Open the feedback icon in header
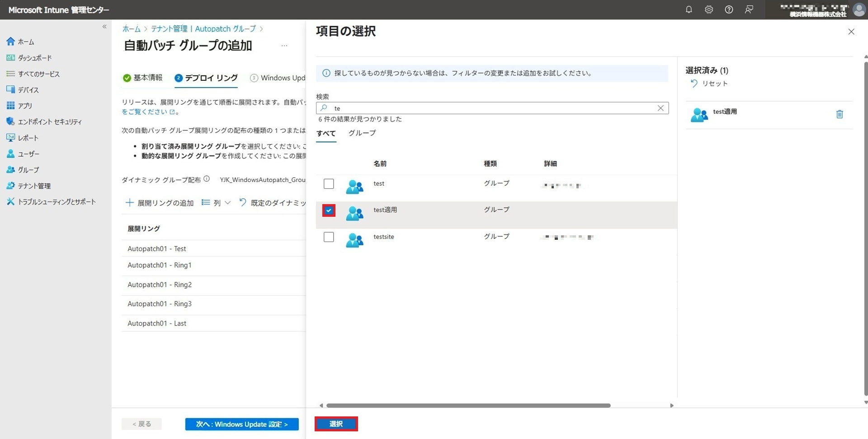868x439 pixels. coord(749,9)
